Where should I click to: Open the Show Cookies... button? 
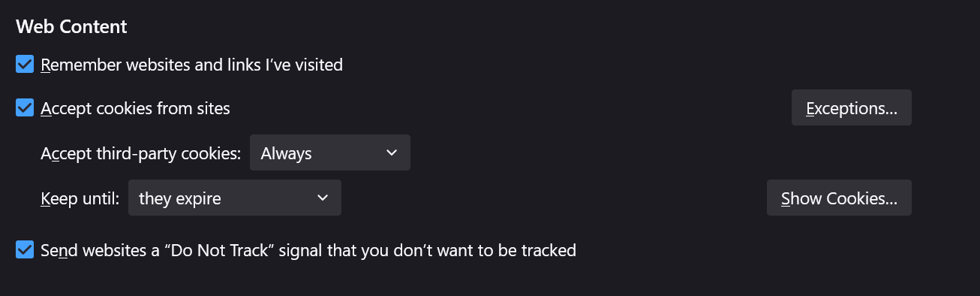[x=839, y=198]
